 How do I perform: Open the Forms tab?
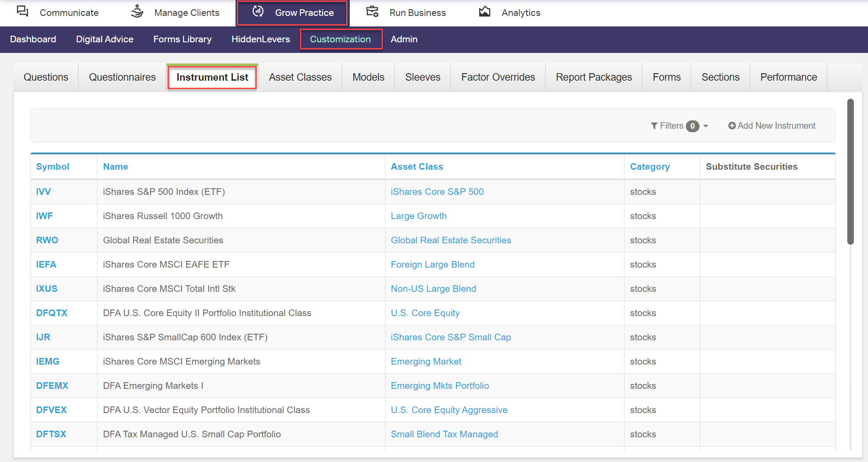666,77
